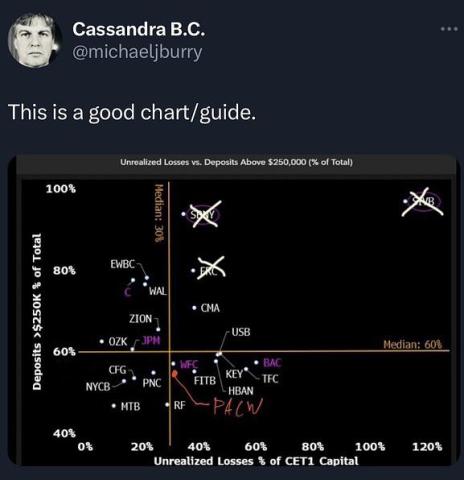464x480 pixels.
Task: Click the crossed-out SVB data point
Action: 423,202
